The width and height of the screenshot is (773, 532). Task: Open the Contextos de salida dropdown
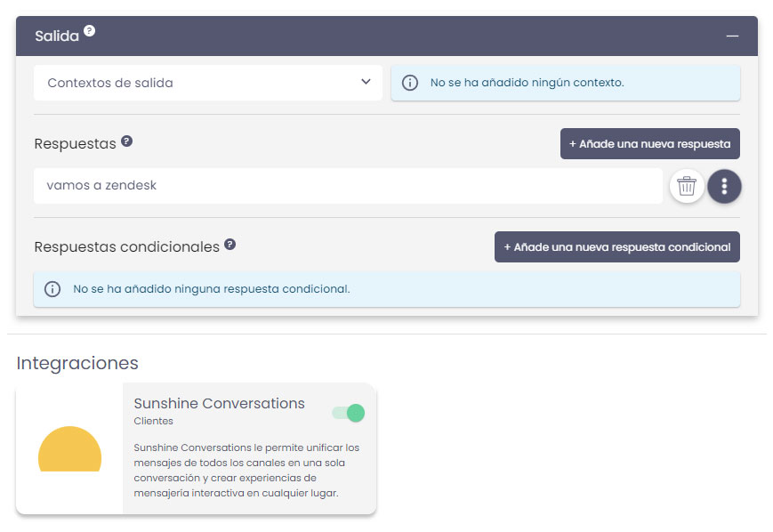pos(208,83)
